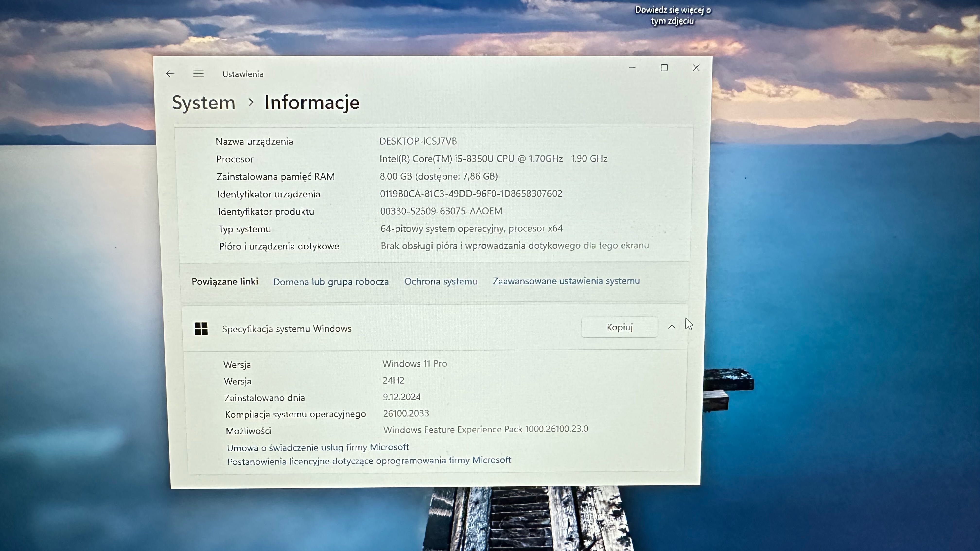Close the Ustawienia window
This screenshot has width=980, height=551.
point(696,68)
